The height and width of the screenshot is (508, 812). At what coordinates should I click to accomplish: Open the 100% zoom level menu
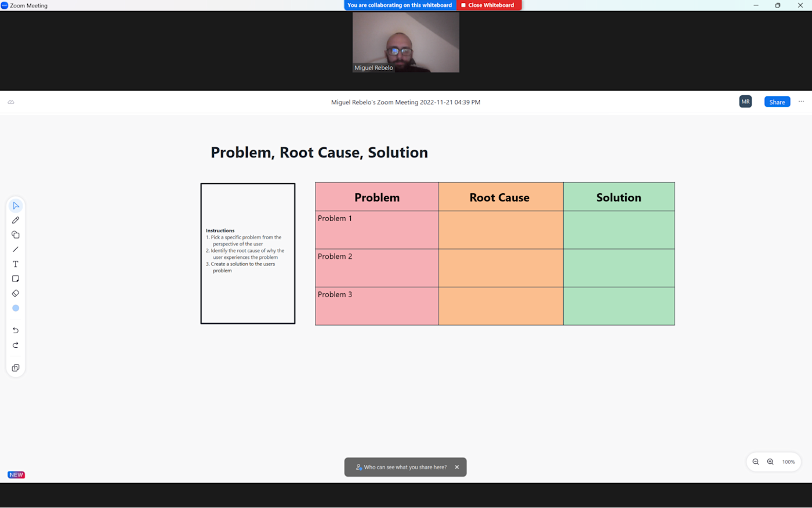(x=788, y=462)
